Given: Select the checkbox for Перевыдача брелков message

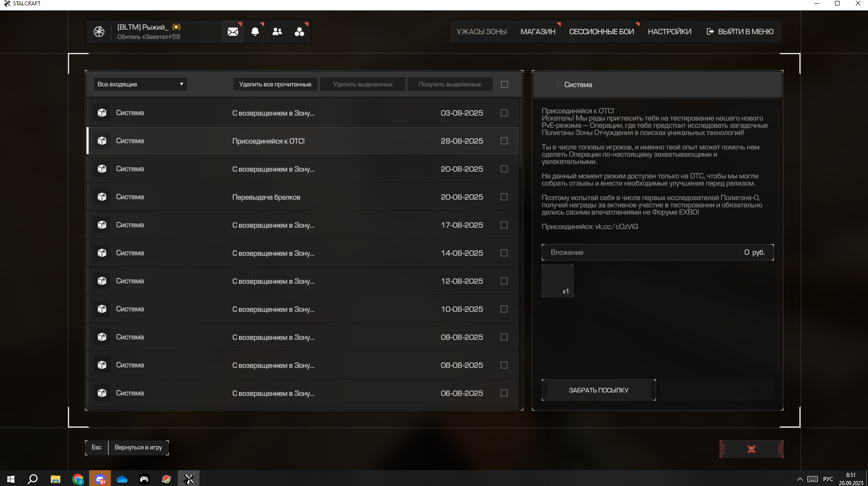Looking at the screenshot, I should click(x=504, y=197).
